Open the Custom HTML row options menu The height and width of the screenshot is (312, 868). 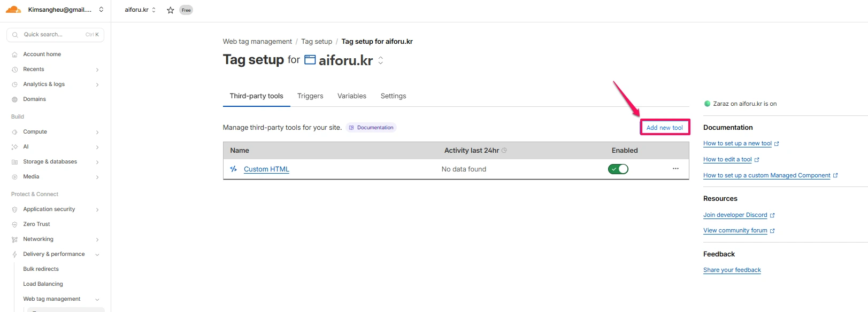[x=675, y=169]
